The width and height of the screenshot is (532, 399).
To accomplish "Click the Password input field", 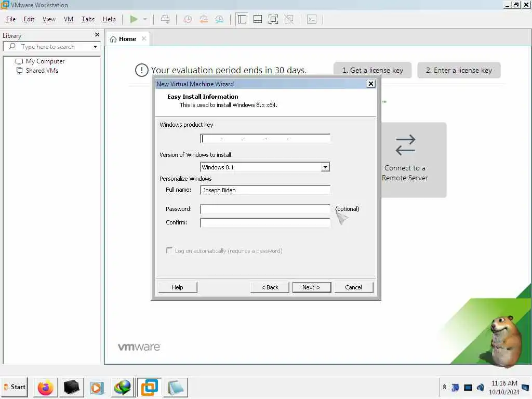I will click(265, 209).
